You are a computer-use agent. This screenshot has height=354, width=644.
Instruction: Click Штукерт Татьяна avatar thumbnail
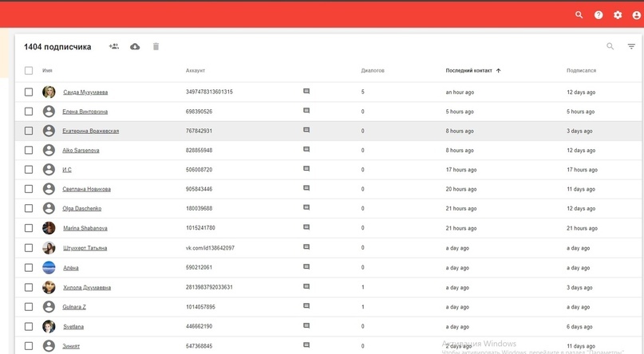(x=49, y=248)
